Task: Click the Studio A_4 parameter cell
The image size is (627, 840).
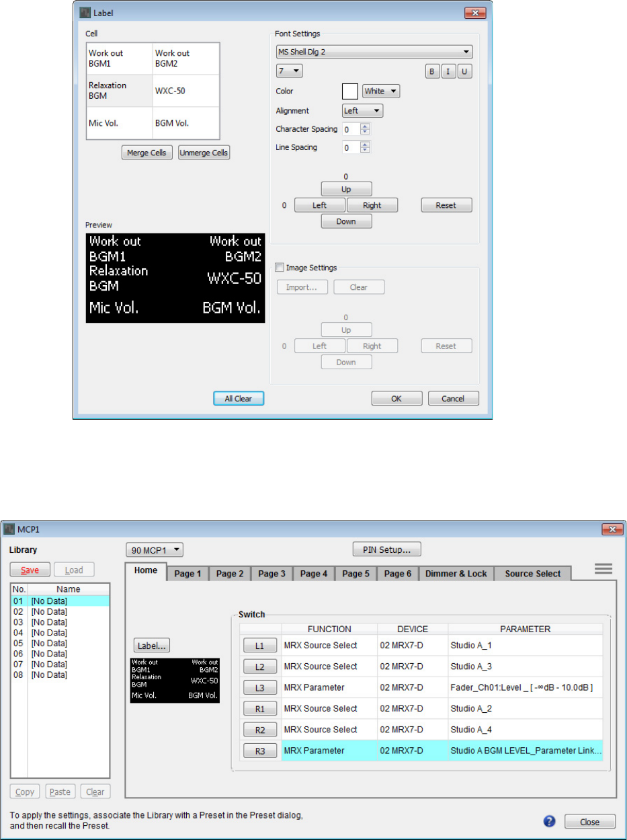Action: coord(526,730)
